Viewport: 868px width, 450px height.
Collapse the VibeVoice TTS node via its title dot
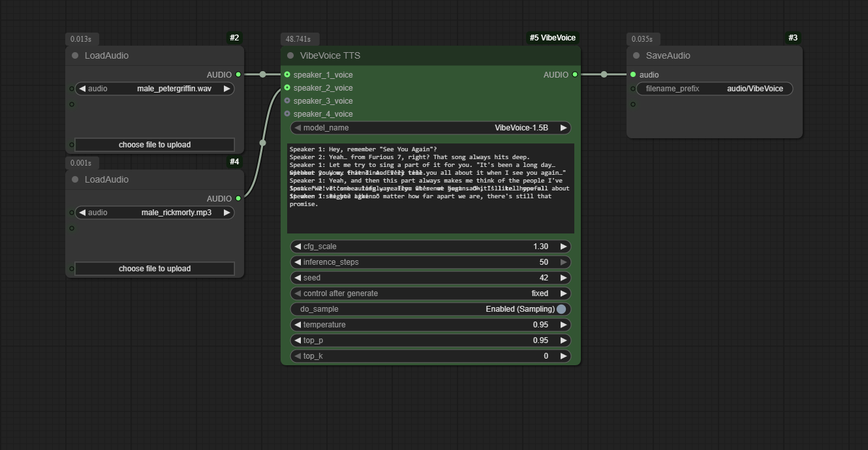coord(289,55)
